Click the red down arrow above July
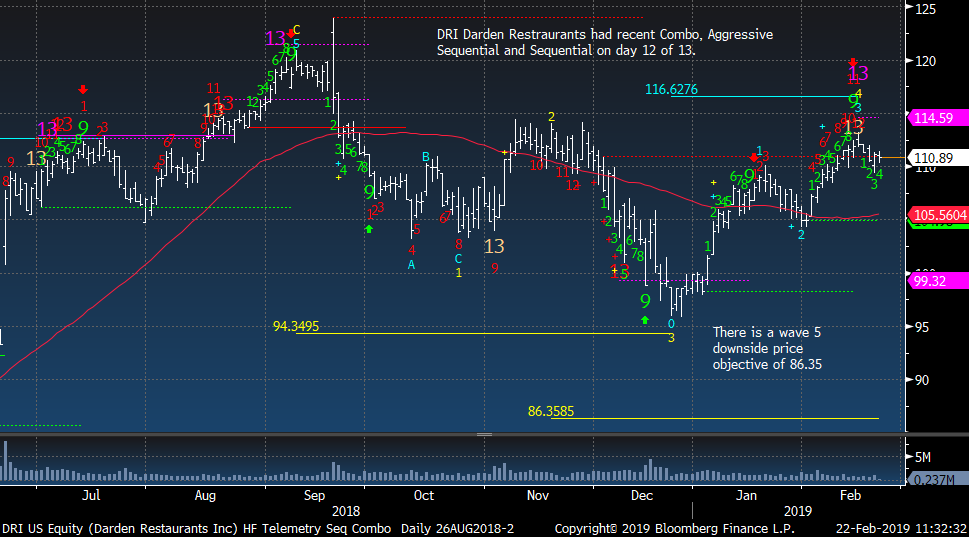The image size is (969, 537). pyautogui.click(x=83, y=90)
